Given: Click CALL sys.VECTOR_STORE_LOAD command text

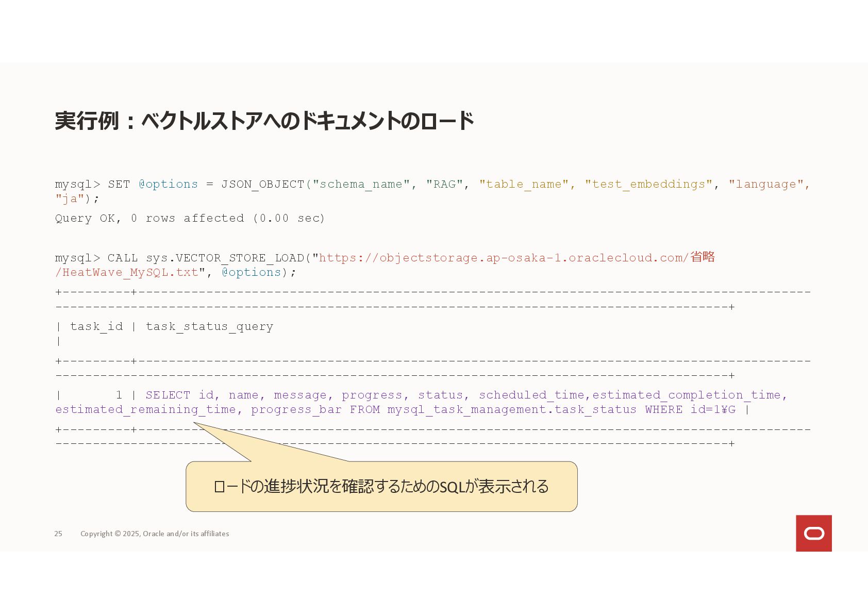Looking at the screenshot, I should tap(206, 258).
